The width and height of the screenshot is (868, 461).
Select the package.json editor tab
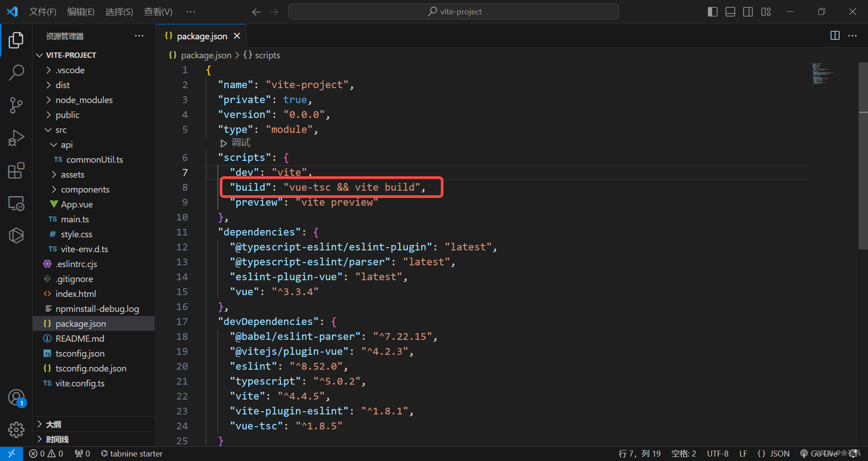coord(202,36)
